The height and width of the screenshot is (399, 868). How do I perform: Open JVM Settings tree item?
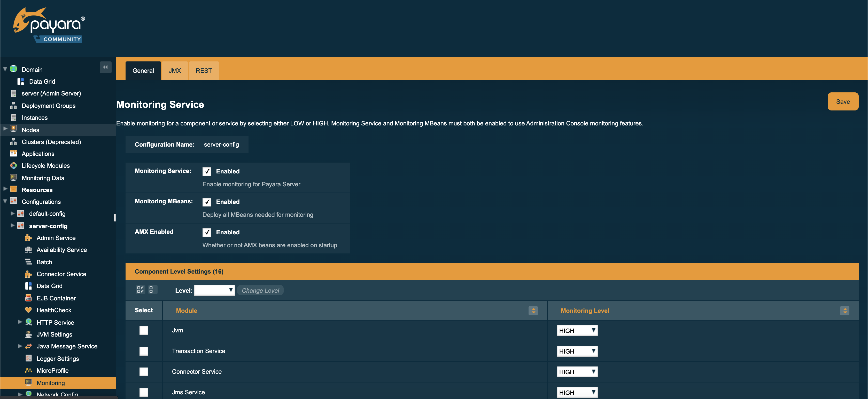(54, 334)
